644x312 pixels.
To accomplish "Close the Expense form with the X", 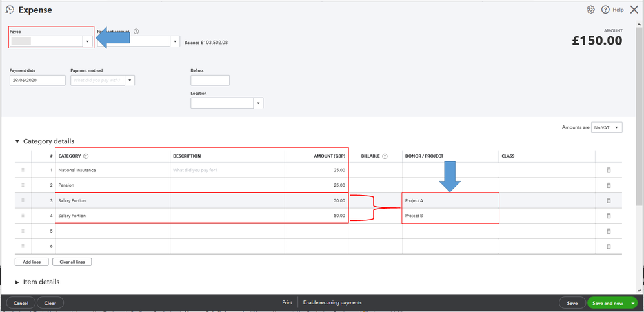I will [634, 10].
